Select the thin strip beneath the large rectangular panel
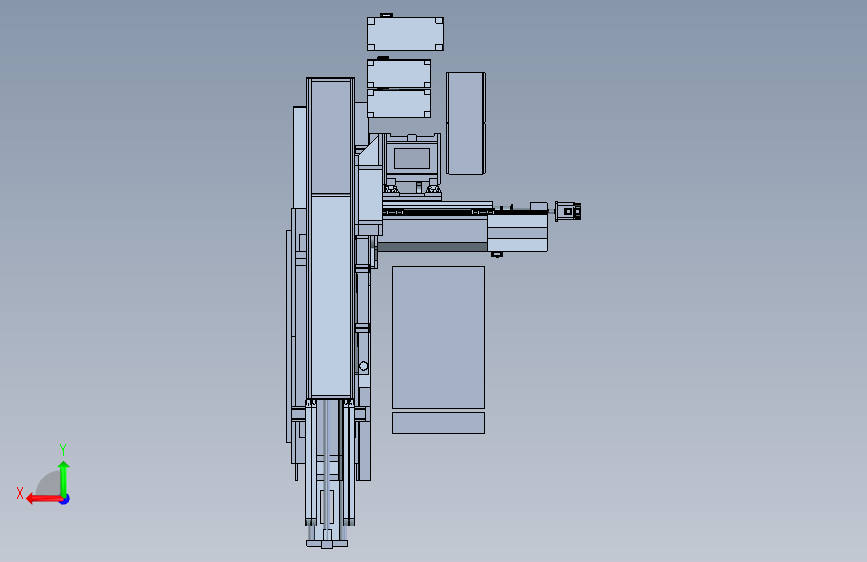The width and height of the screenshot is (867, 562). click(x=438, y=423)
